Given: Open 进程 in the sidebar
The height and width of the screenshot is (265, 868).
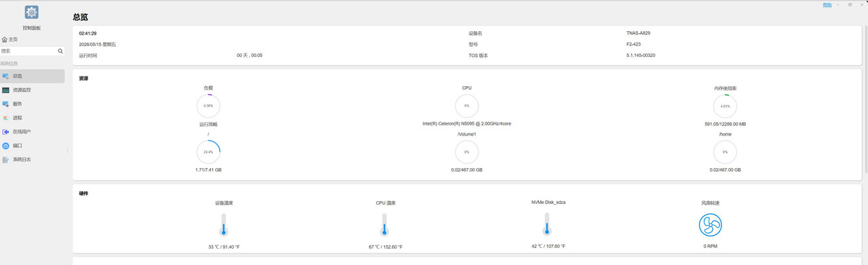Looking at the screenshot, I should point(33,118).
